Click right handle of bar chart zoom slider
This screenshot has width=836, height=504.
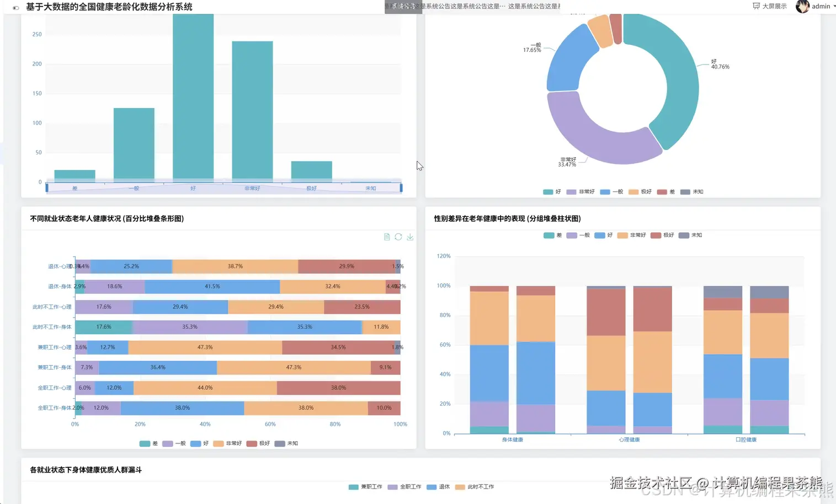[x=401, y=188]
